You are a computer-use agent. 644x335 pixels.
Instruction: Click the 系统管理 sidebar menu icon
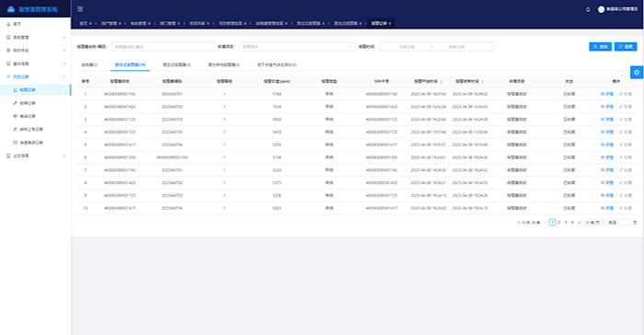click(x=8, y=38)
